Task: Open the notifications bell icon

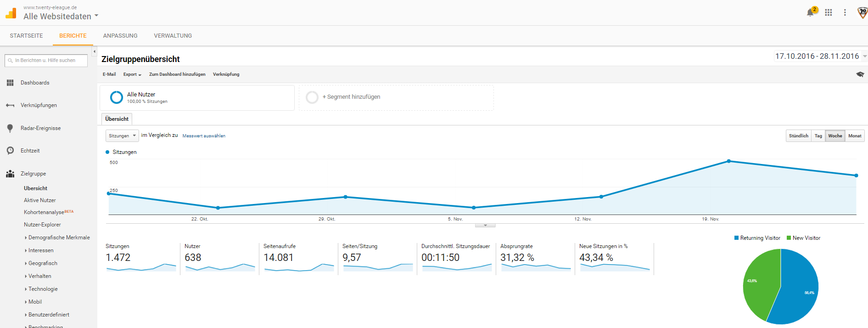Action: [810, 12]
